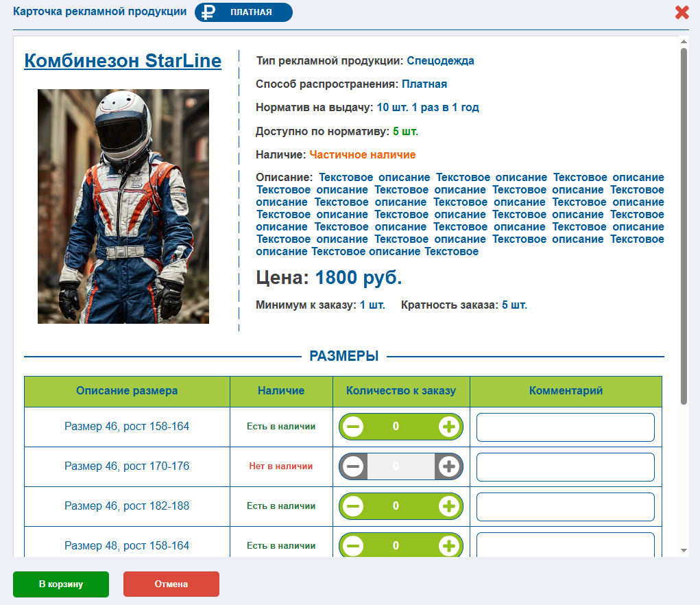Viewport: 700px width, 605px height.
Task: Click the scrollbar down arrow
Action: (x=684, y=551)
